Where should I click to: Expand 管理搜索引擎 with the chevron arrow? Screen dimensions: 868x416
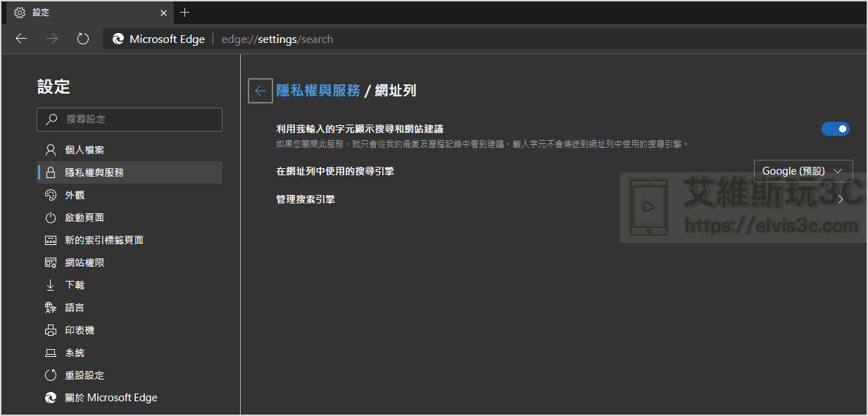pyautogui.click(x=841, y=199)
